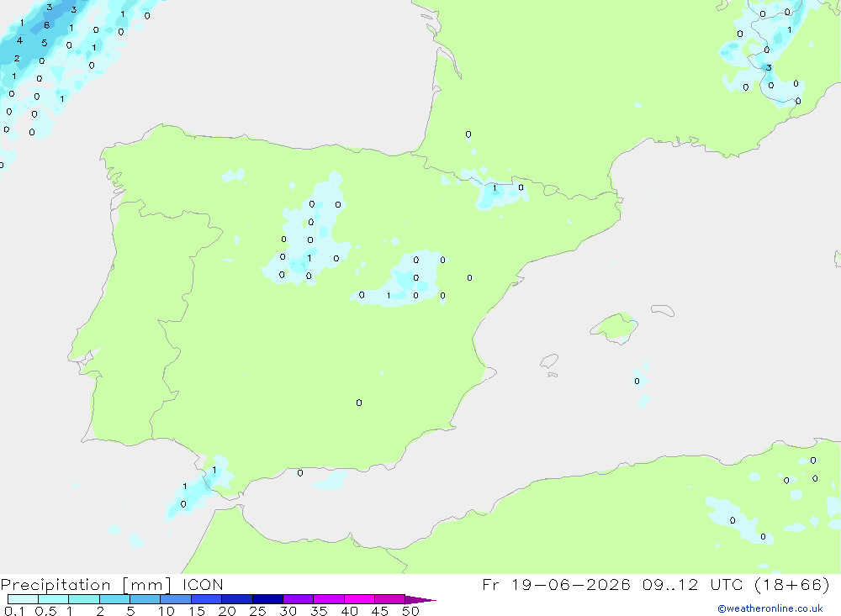The image size is (841, 616).
Task: Pick the 30–35 mm purple legend swatch
Action: point(299,599)
